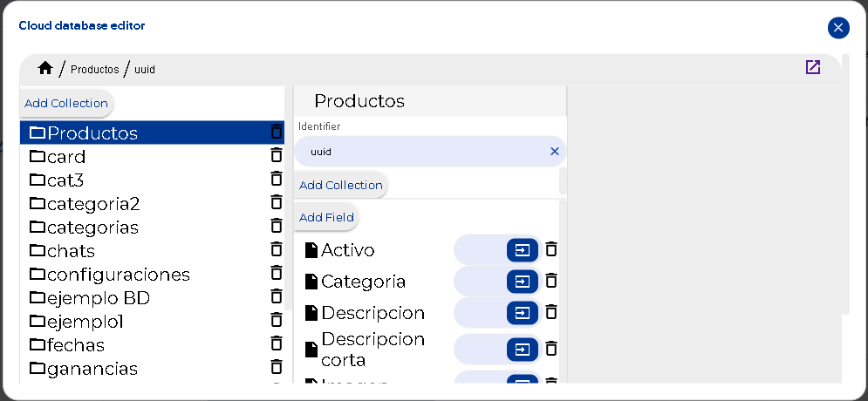Select the configuraciones collection
Viewport: 868px width, 401px height.
tap(153, 275)
